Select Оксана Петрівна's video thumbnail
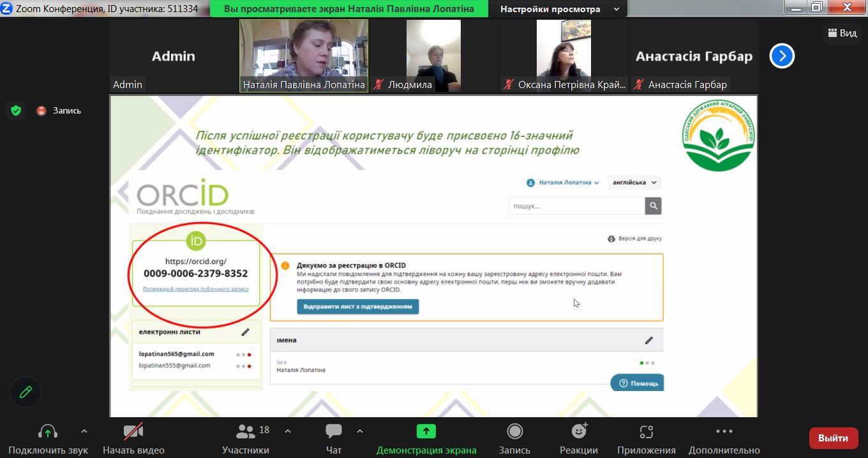The image size is (868, 458). click(564, 55)
